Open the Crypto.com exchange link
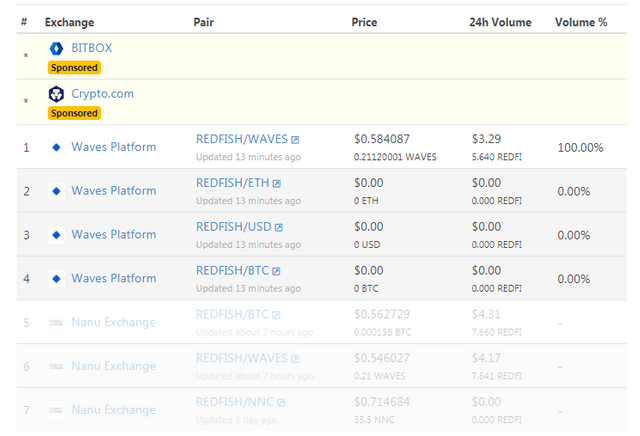 click(x=102, y=94)
